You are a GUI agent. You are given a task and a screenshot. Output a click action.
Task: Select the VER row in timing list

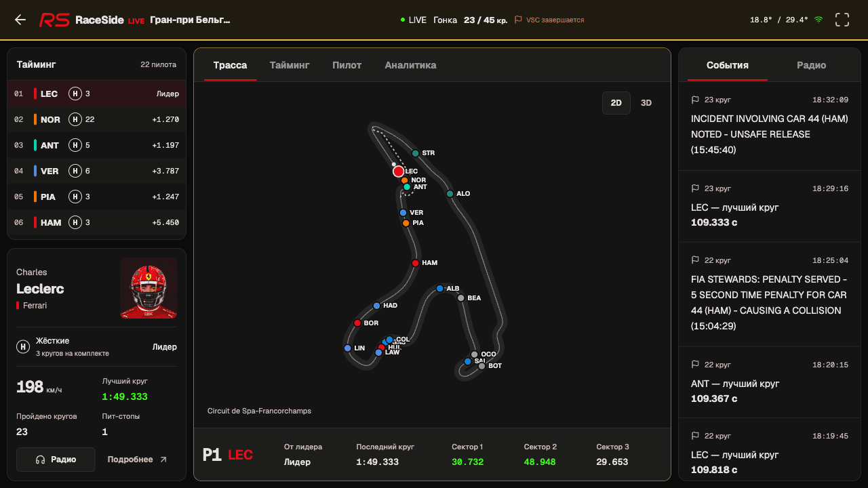pyautogui.click(x=96, y=171)
